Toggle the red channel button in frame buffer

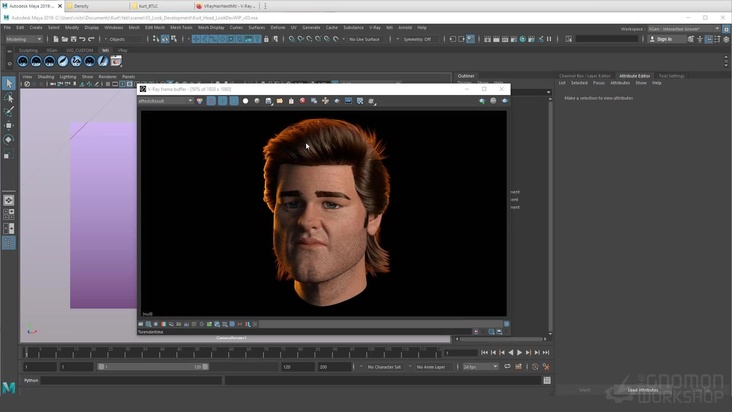211,101
